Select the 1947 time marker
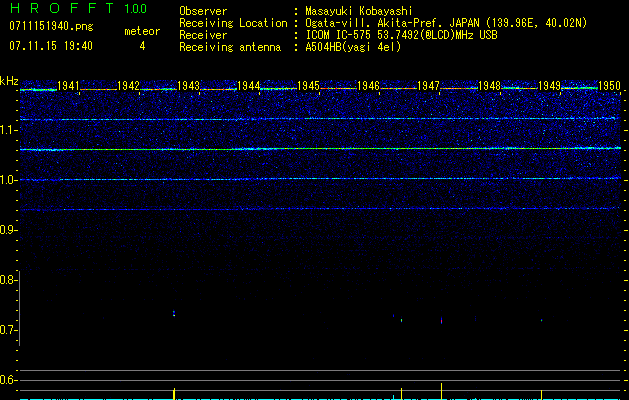The height and width of the screenshot is (400, 629). point(428,87)
